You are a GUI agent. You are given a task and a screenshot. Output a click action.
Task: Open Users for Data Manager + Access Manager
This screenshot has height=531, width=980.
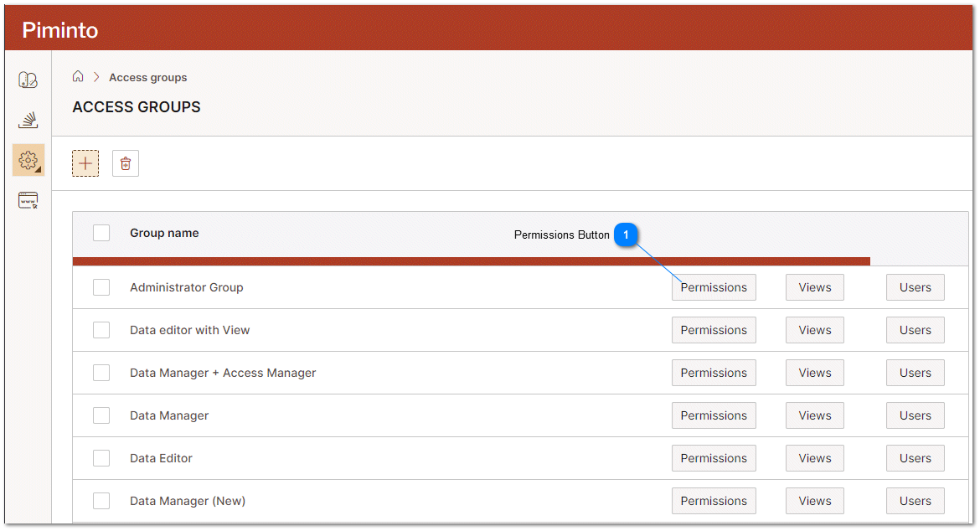pyautogui.click(x=915, y=372)
